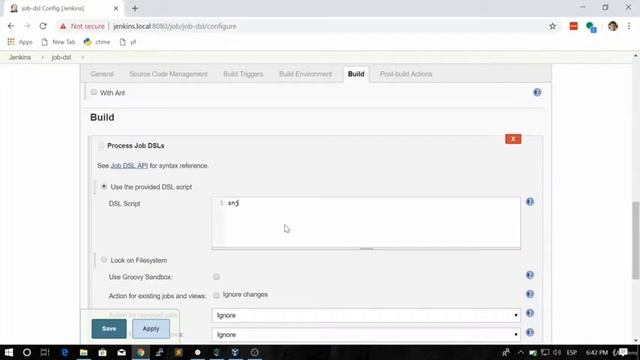The height and width of the screenshot is (360, 640).
Task: Open Task View on the taskbar
Action: coord(45,352)
